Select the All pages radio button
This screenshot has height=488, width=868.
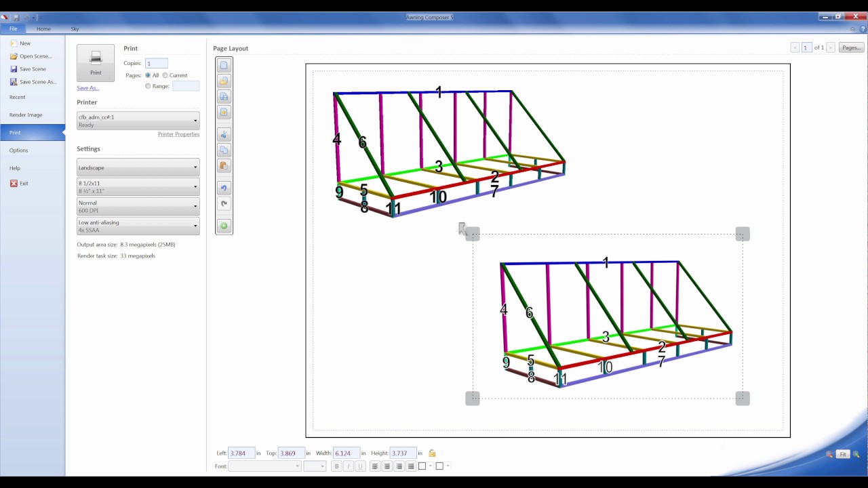coord(148,75)
